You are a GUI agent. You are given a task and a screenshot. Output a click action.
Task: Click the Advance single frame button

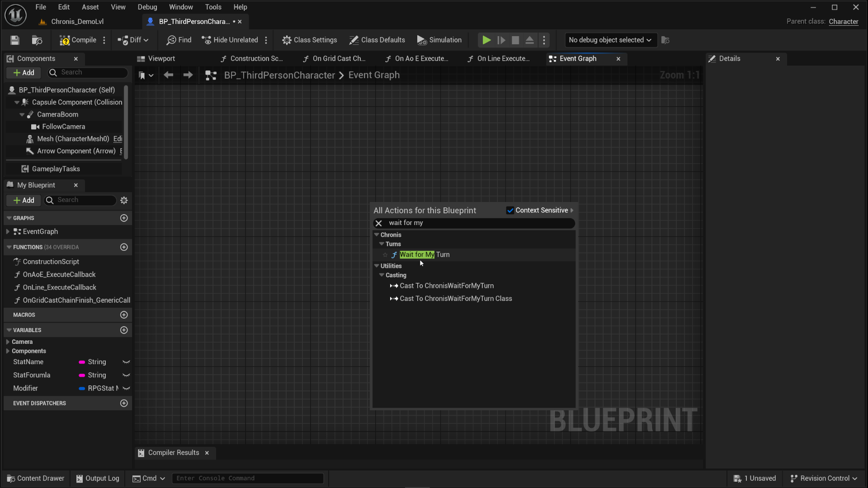[501, 40]
